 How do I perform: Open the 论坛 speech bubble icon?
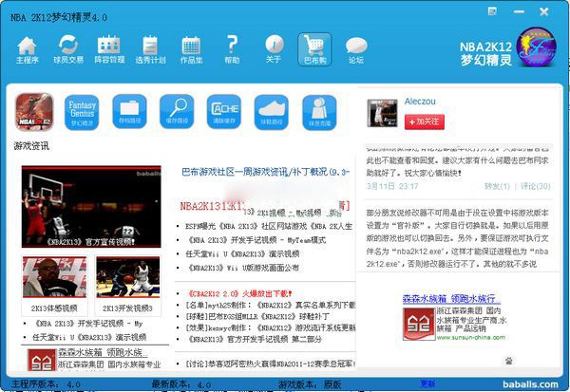(x=356, y=50)
